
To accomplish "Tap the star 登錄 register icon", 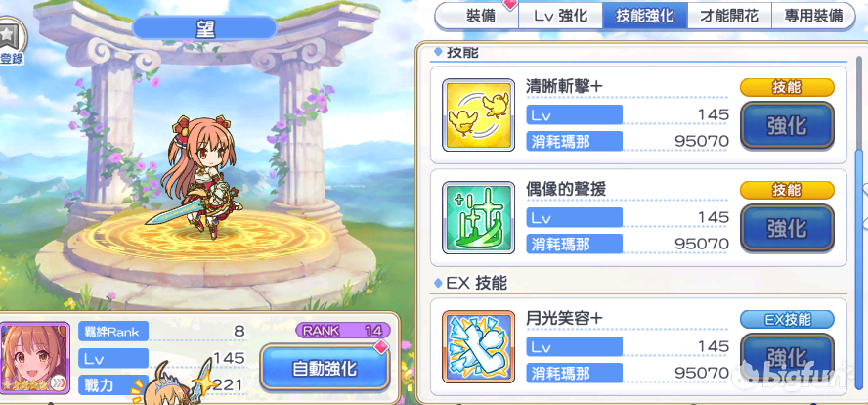I will pyautogui.click(x=11, y=43).
